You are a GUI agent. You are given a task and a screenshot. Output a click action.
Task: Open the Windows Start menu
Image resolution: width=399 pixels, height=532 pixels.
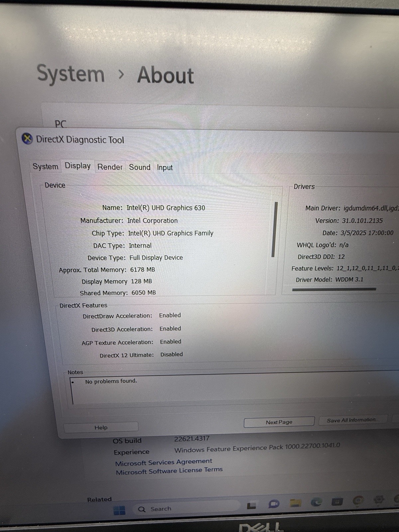(119, 510)
